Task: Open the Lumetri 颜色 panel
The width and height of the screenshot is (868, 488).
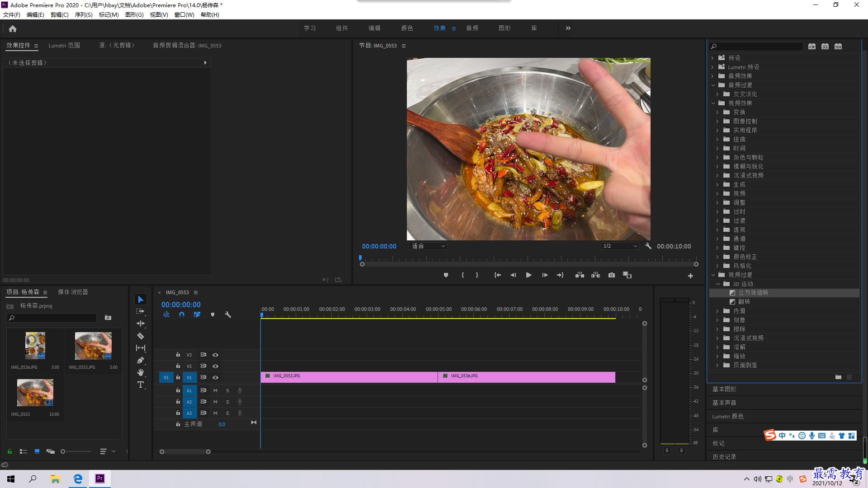Action: point(728,417)
